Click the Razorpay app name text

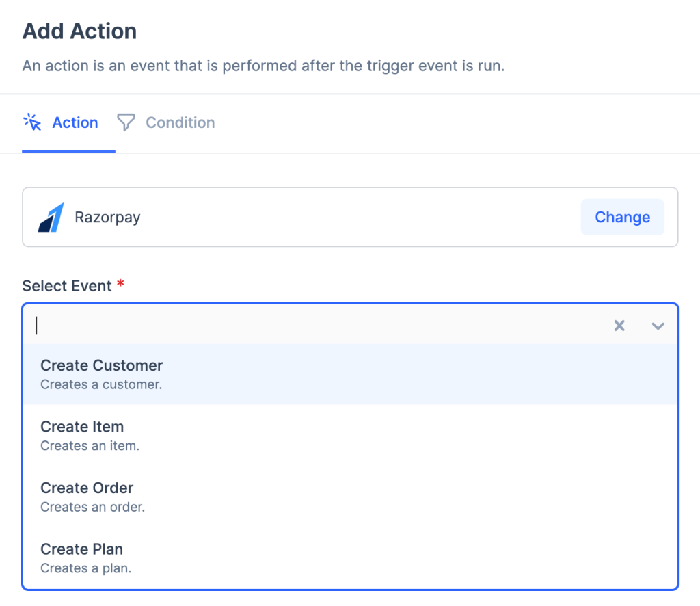pyautogui.click(x=107, y=218)
